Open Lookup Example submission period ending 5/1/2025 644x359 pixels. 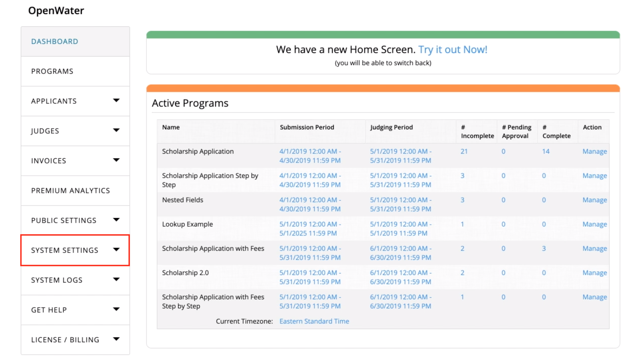[310, 229]
